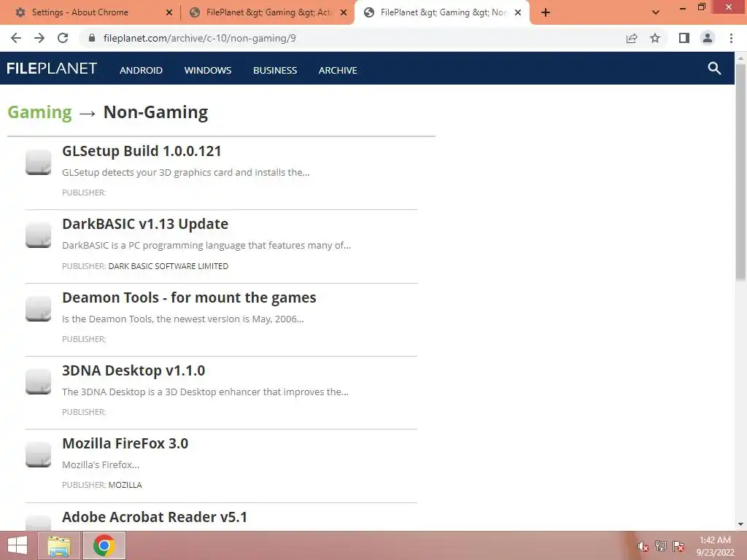Close the active FilePlanet Non-Gaming tab
Image resolution: width=747 pixels, height=560 pixels.
518,12
